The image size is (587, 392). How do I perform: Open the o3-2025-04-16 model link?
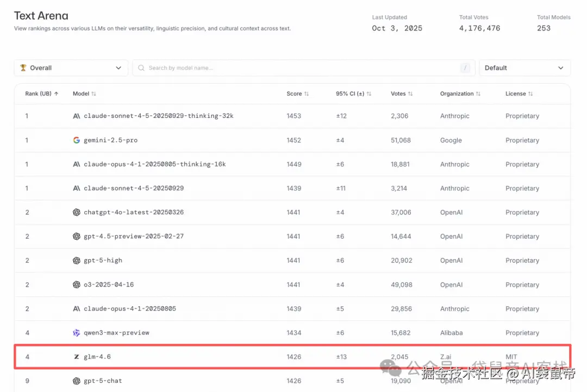(109, 284)
